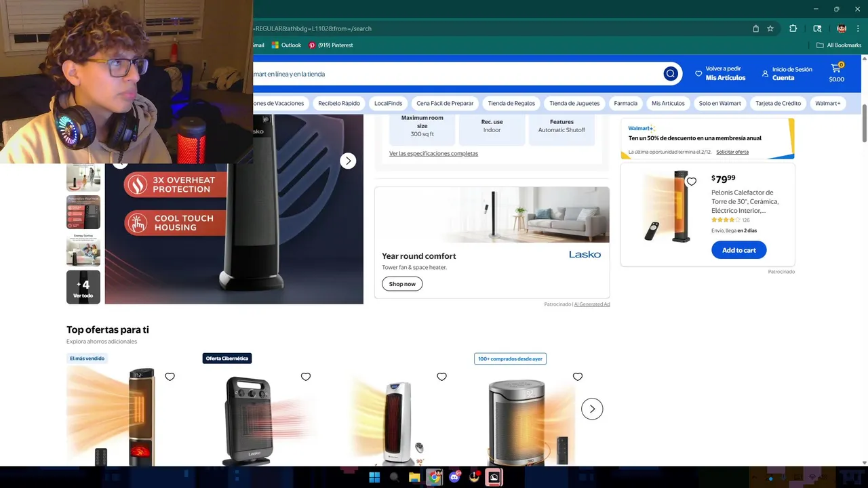The height and width of the screenshot is (488, 868).
Task: Click the $79.99 price
Action: [x=723, y=179]
